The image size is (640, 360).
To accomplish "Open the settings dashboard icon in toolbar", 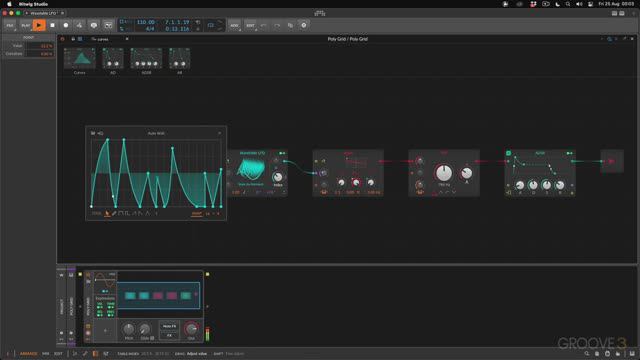I will click(x=304, y=25).
